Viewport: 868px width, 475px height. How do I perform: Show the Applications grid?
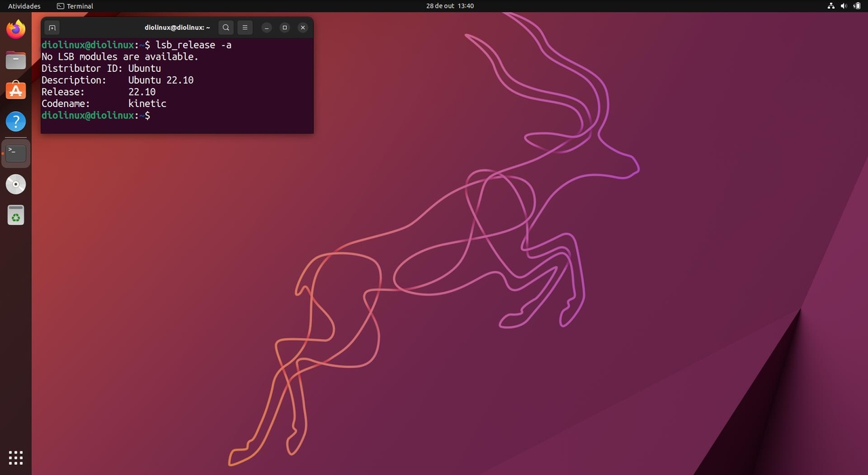click(x=16, y=457)
